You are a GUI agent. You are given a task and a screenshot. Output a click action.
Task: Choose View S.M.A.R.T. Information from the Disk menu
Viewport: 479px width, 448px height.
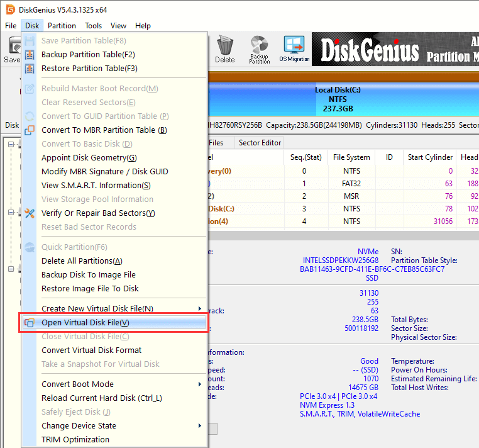[x=96, y=186]
